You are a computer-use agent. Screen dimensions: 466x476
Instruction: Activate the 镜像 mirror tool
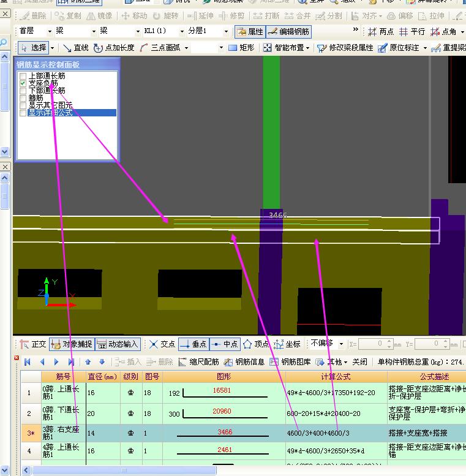point(100,15)
